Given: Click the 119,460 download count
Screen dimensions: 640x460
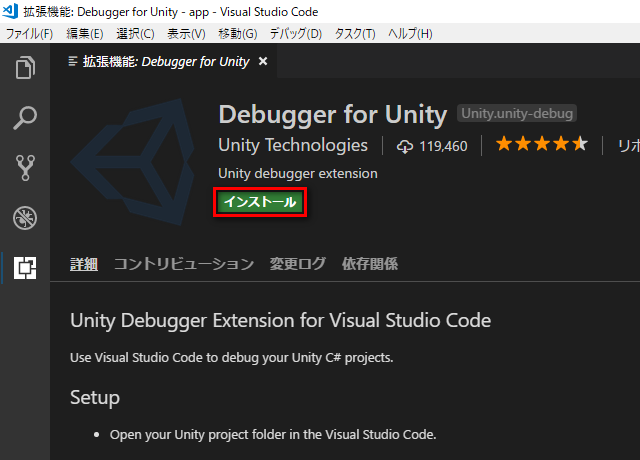Looking at the screenshot, I should (443, 146).
